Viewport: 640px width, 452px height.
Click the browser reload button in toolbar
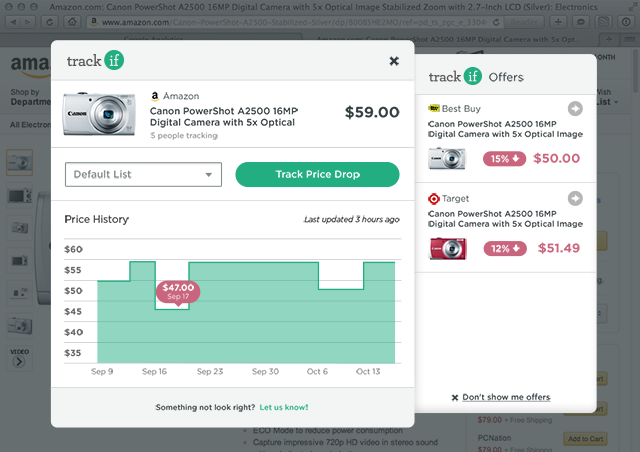tap(50, 22)
